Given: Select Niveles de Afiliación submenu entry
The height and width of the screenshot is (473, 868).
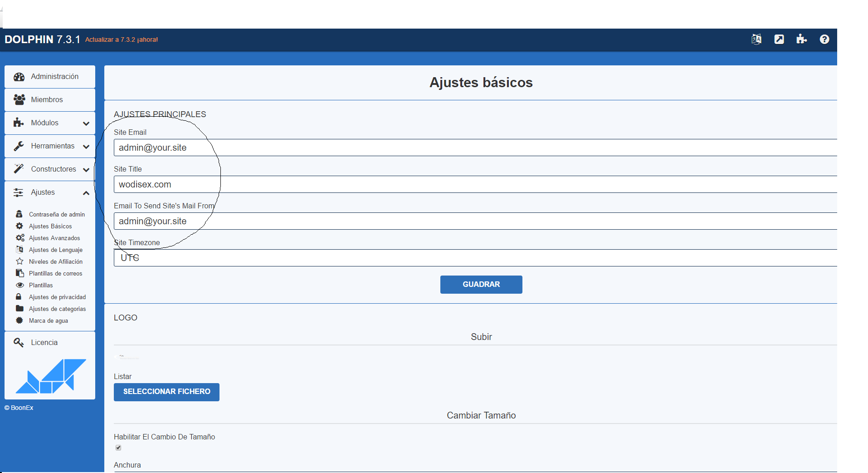Looking at the screenshot, I should point(56,261).
